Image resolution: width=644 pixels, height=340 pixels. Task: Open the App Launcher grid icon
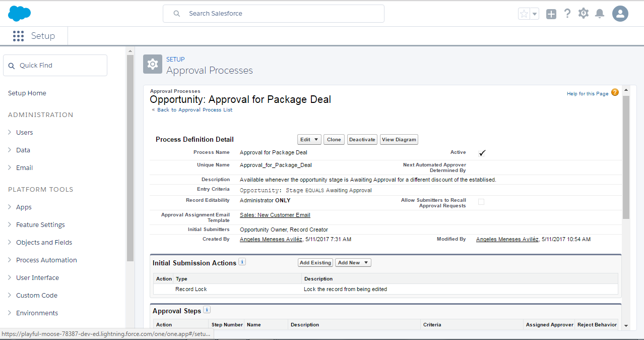coord(19,36)
